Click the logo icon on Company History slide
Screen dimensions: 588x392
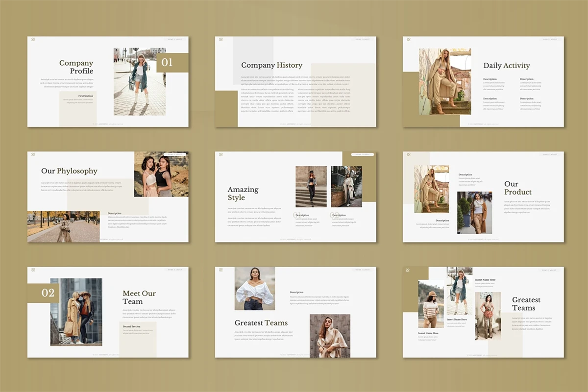[x=221, y=39]
